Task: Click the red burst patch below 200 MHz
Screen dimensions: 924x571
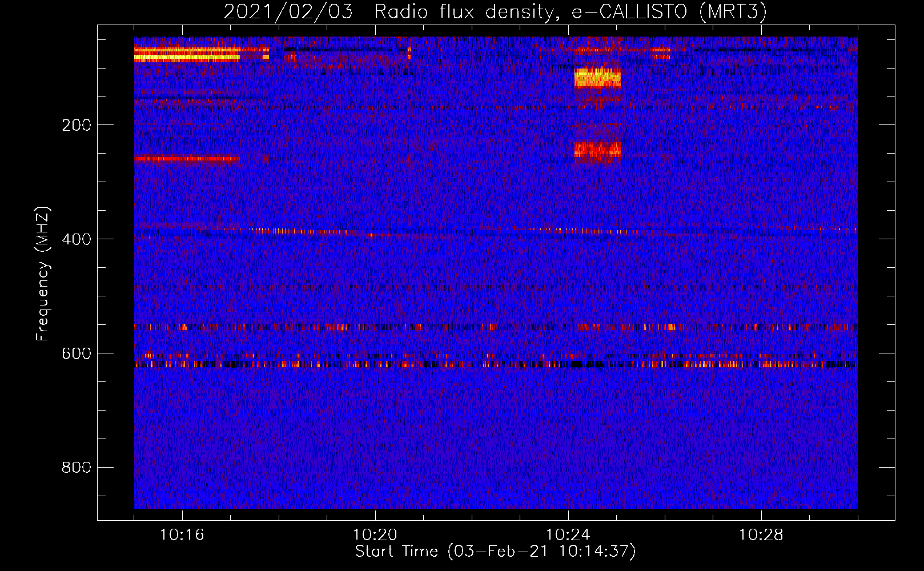Action: pos(597,150)
